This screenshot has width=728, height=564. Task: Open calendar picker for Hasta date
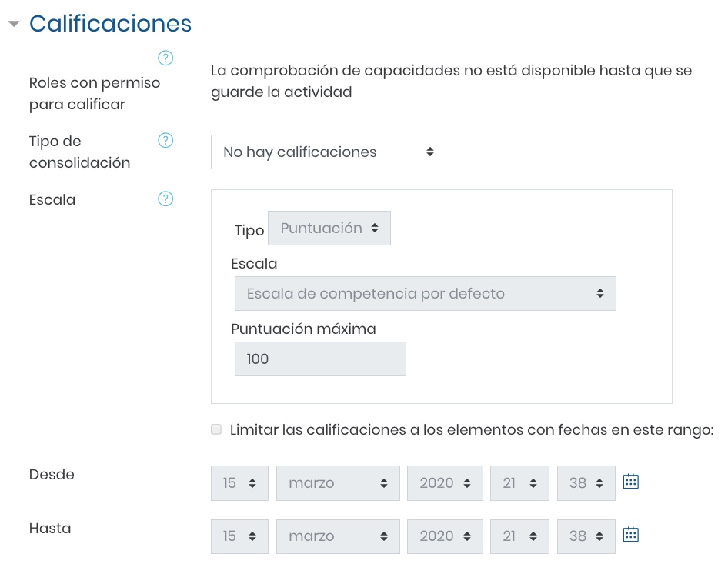(630, 535)
